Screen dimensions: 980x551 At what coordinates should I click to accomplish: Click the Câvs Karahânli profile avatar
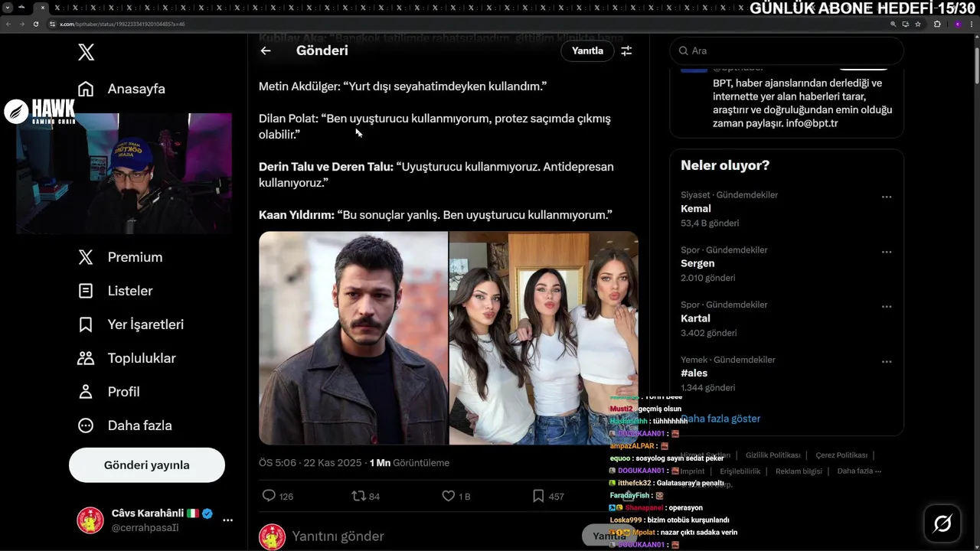coord(90,520)
